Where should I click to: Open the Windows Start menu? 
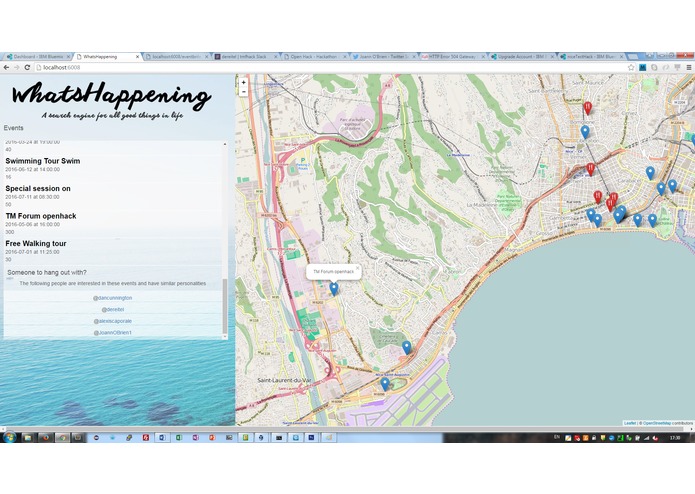(9, 437)
